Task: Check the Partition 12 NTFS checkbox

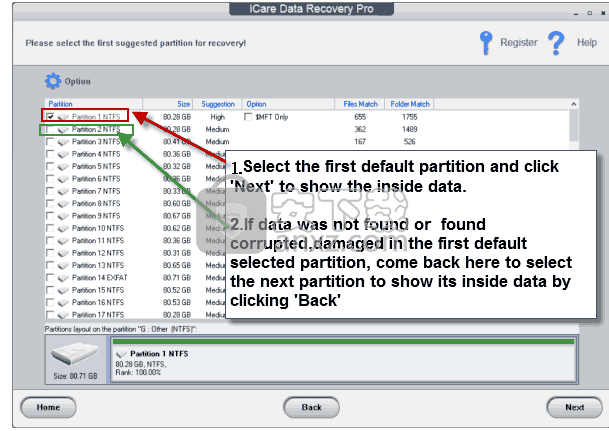Action: (x=50, y=253)
